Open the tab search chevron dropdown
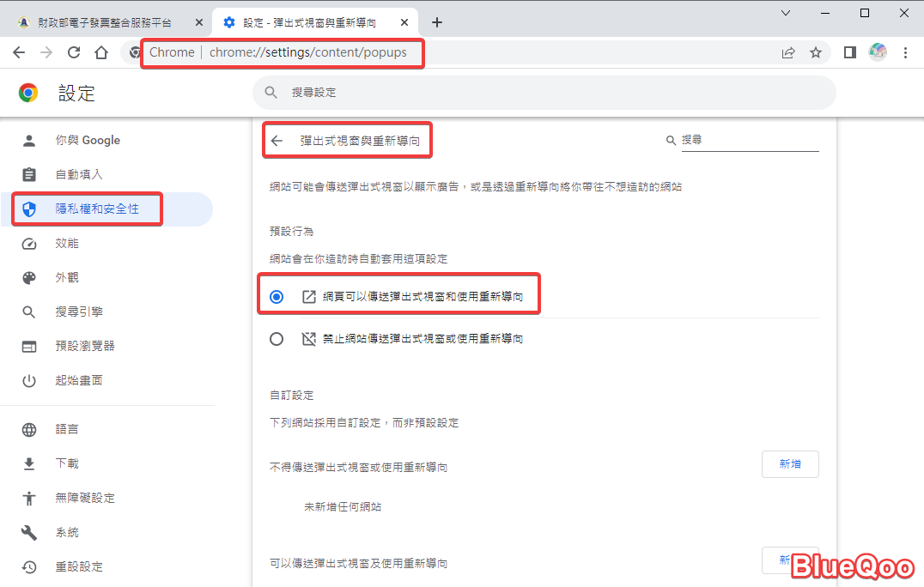 pos(785,13)
